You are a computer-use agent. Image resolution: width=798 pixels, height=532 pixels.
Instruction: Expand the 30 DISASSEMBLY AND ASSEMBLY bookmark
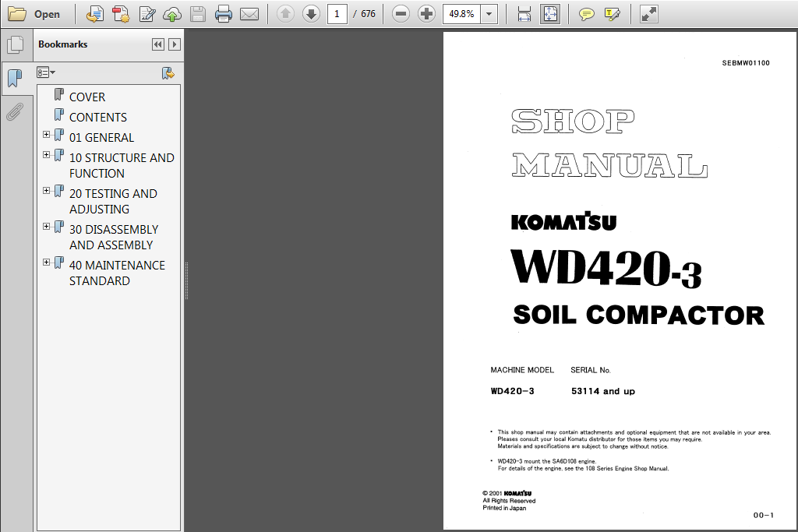click(x=46, y=227)
